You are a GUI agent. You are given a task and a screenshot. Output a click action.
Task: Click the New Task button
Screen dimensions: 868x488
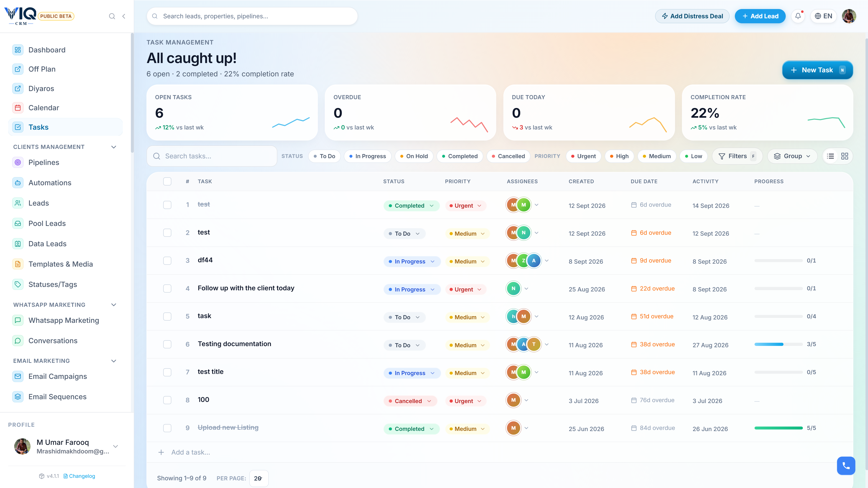817,70
